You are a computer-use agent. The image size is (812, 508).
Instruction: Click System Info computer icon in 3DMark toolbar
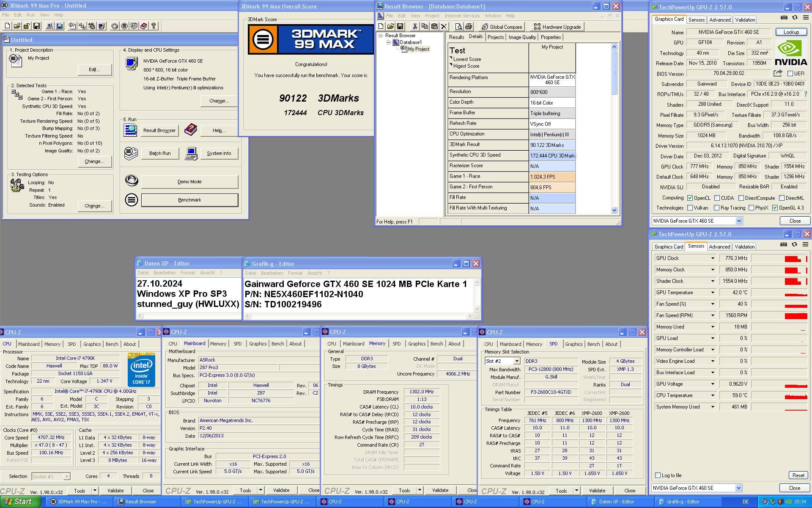pos(49,26)
